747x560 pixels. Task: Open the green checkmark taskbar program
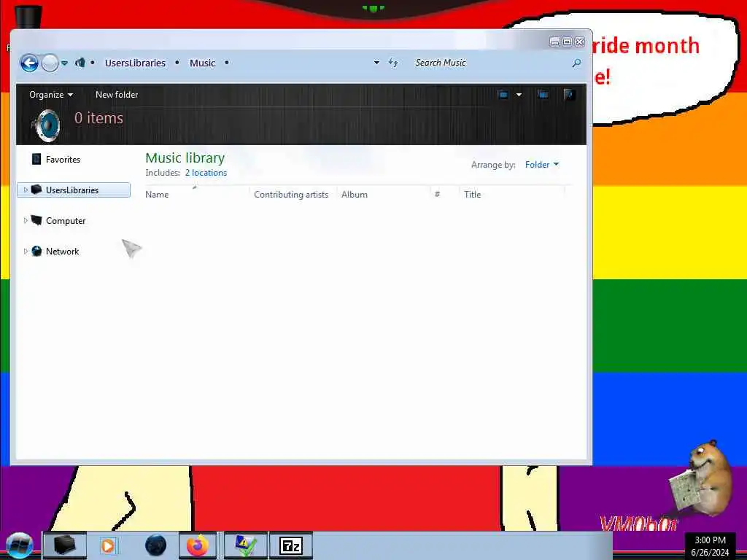coord(245,545)
